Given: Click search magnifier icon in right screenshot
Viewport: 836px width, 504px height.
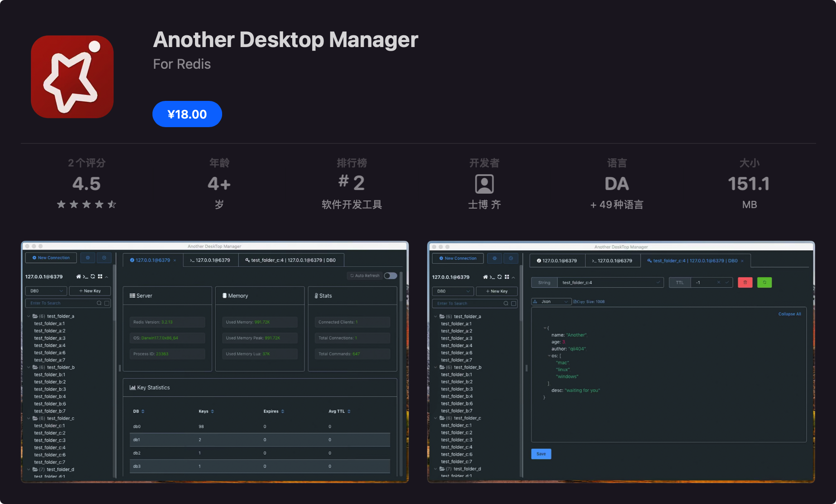Looking at the screenshot, I should [506, 304].
